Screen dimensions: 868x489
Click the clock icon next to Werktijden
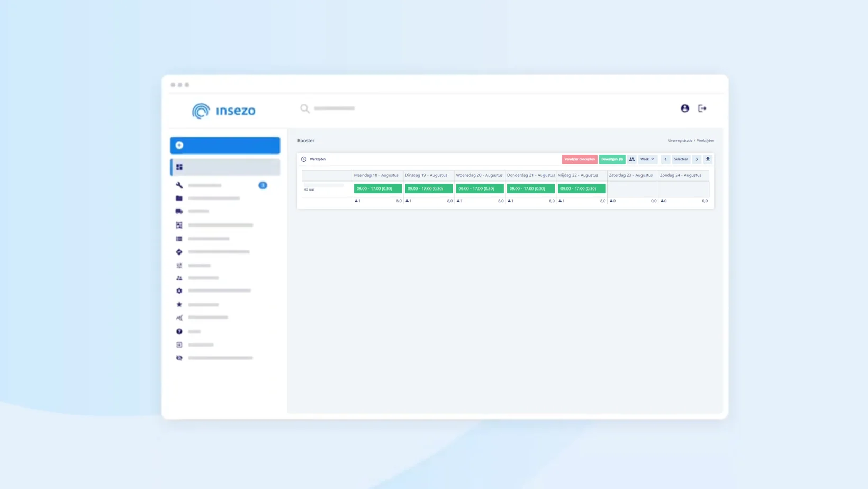point(304,159)
